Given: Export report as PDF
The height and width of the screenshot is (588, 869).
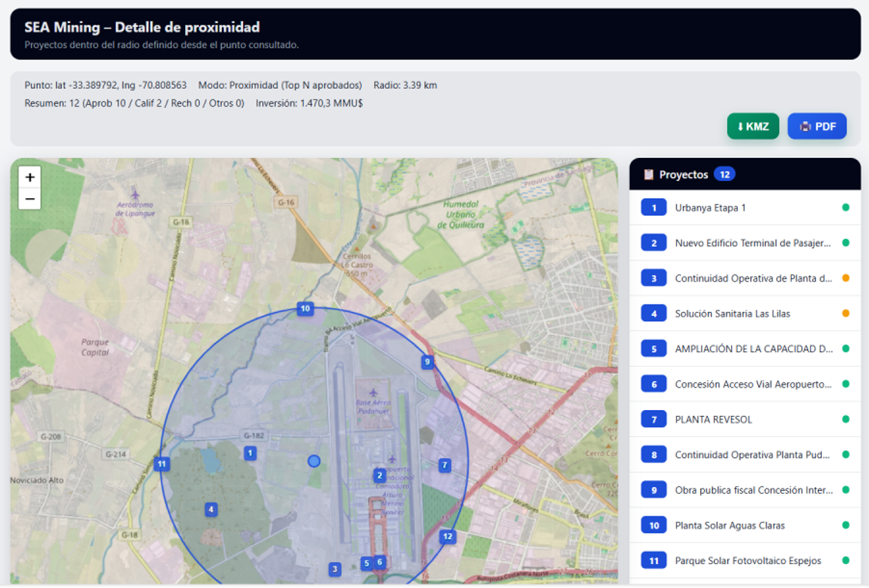Looking at the screenshot, I should 817,126.
